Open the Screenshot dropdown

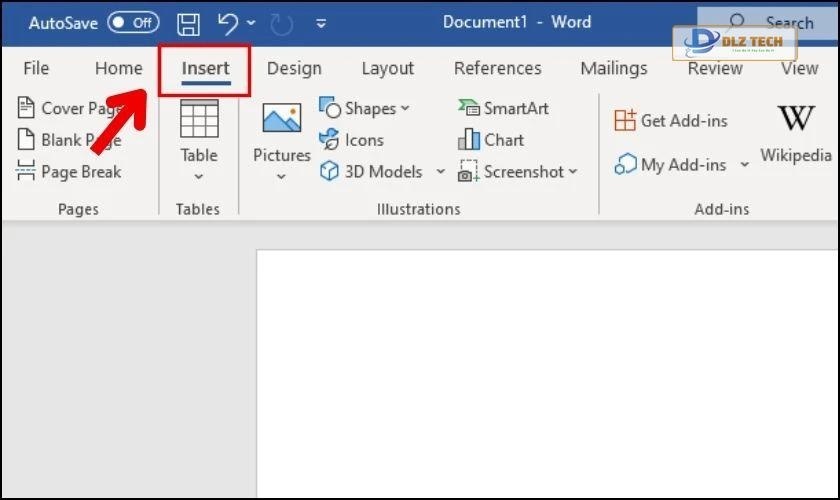coord(573,172)
